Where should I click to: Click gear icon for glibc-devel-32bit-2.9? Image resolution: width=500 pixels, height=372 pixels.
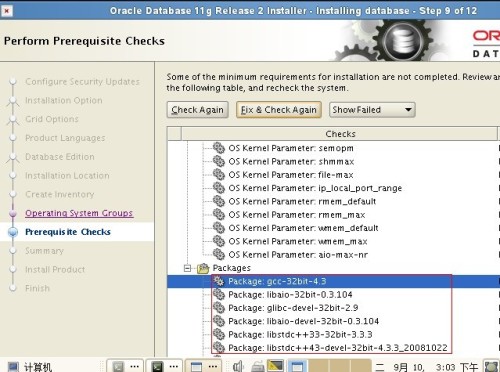tap(219, 308)
